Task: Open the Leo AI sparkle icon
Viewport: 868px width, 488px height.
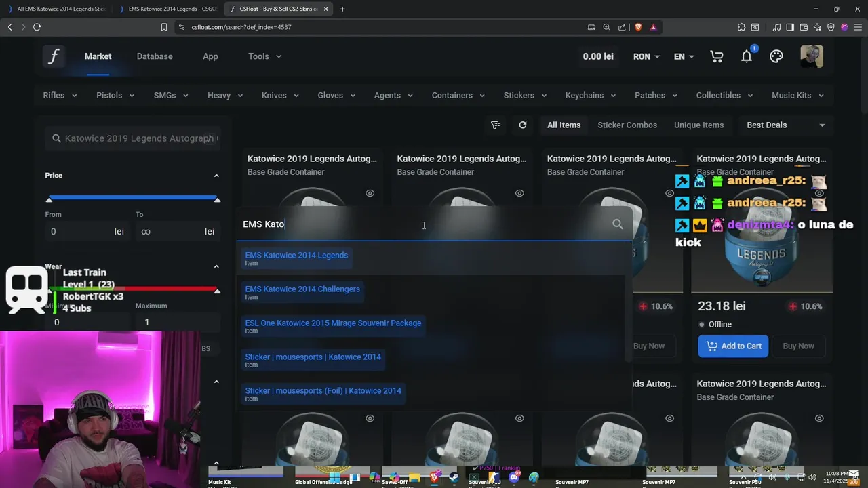Action: pyautogui.click(x=817, y=27)
